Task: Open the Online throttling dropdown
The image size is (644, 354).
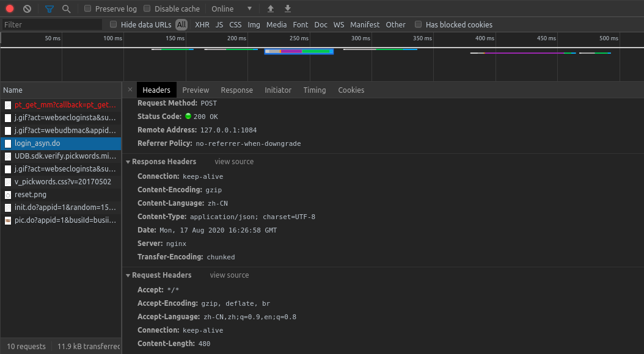Action: [232, 9]
